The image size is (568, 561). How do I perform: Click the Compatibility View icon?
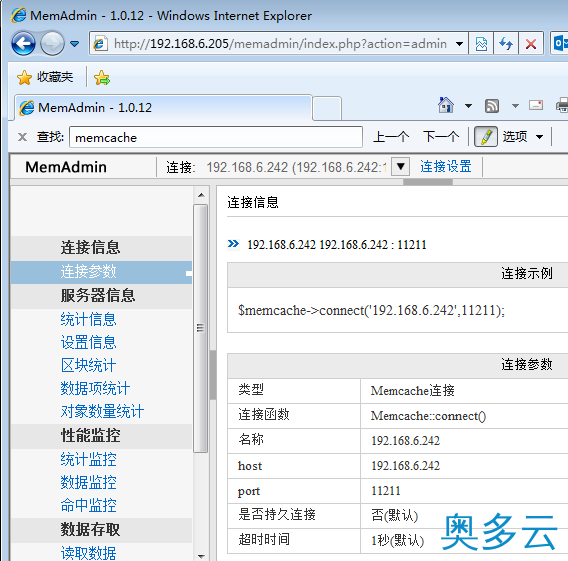[x=481, y=44]
